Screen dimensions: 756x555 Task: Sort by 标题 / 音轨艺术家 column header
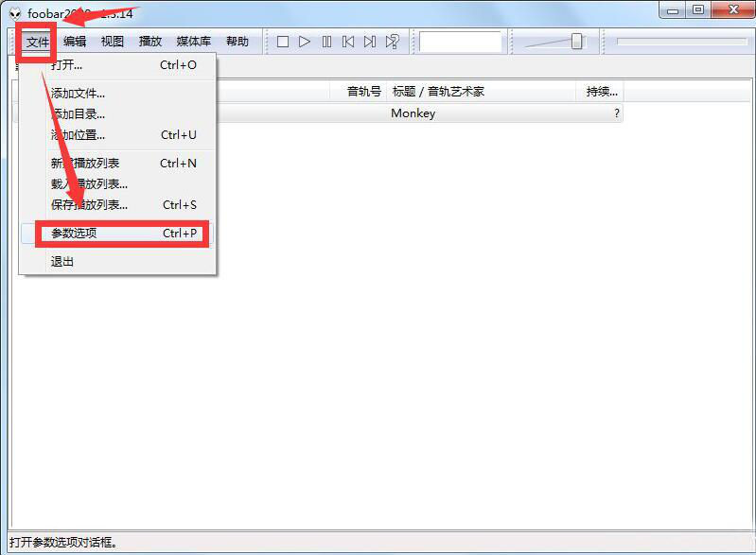pos(482,91)
